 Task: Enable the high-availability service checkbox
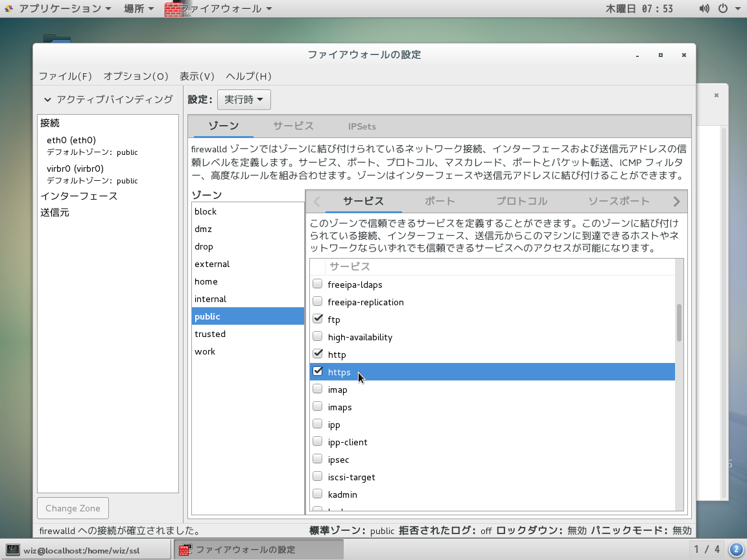(x=317, y=336)
